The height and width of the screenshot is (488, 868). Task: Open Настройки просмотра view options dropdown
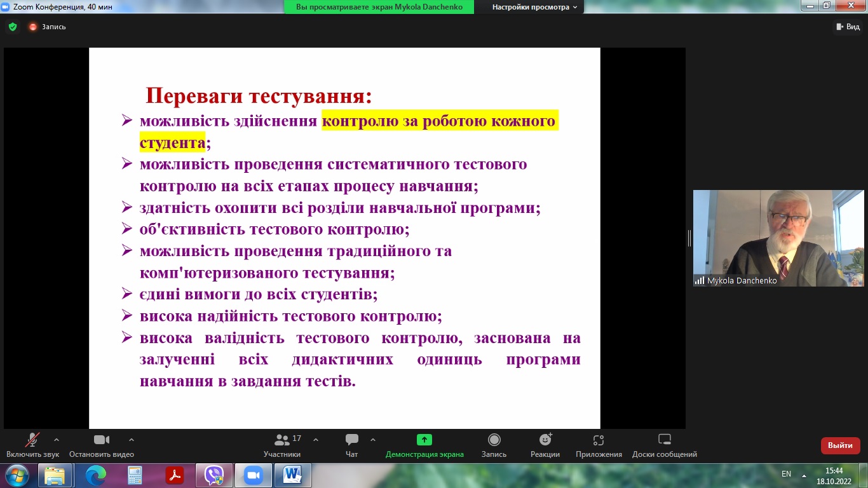point(535,7)
